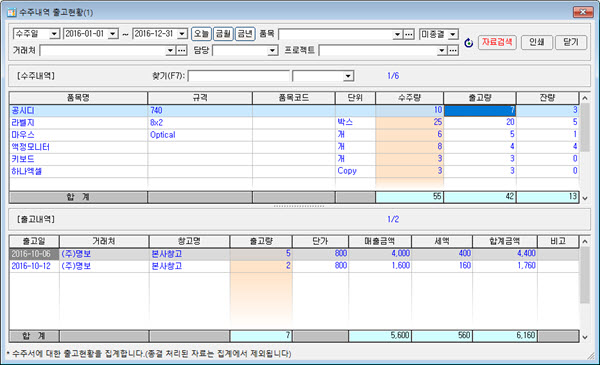600x365 pixels.
Task: Click scroll up arrow of 수주내역 grid
Action: point(585,98)
